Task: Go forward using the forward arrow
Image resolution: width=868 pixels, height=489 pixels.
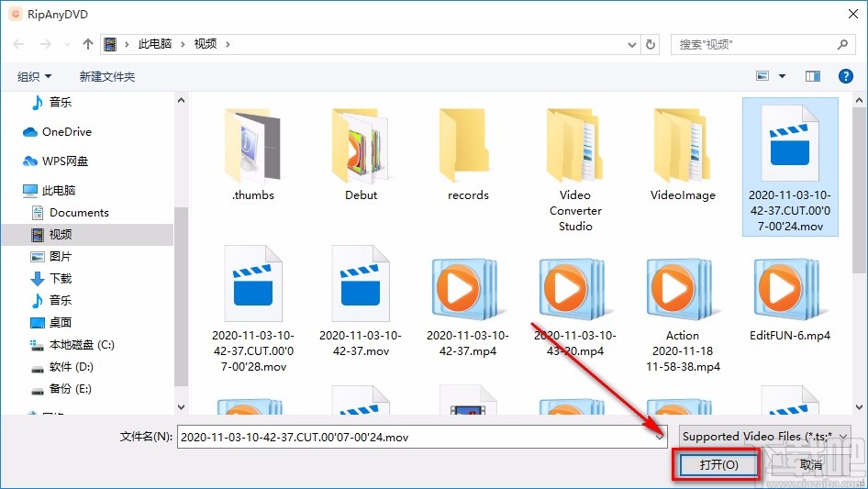Action: [x=45, y=44]
